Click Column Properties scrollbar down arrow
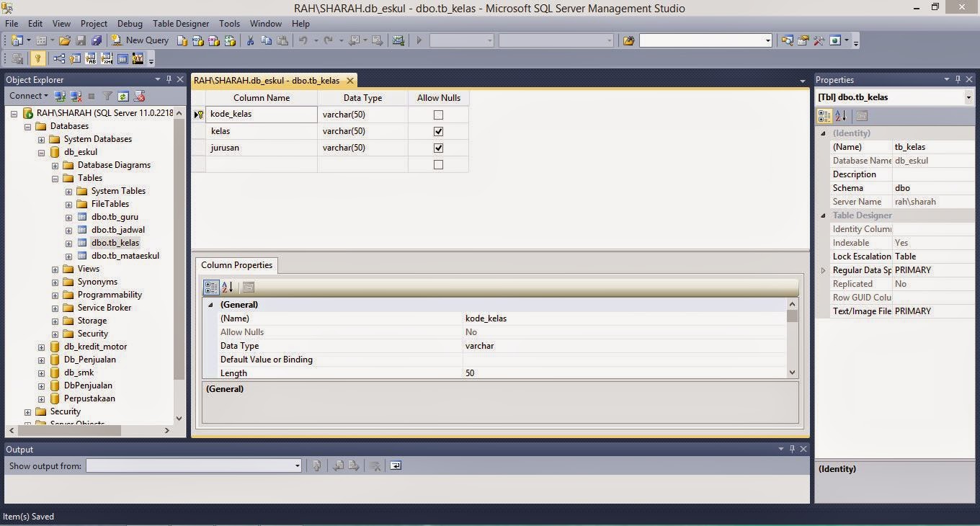 point(793,373)
